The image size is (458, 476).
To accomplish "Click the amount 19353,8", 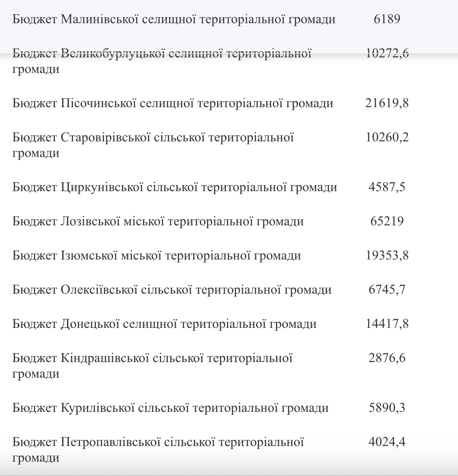I will 387,255.
